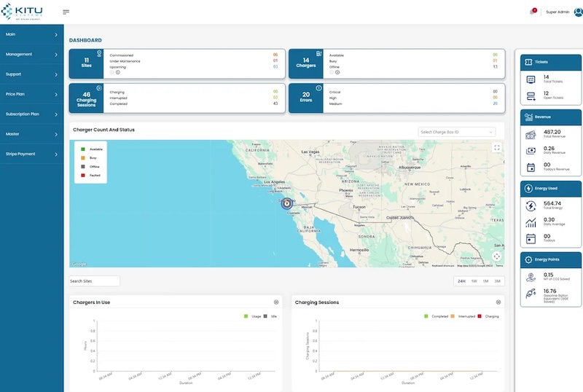
Task: Open the notifications bell icon
Action: (x=533, y=12)
